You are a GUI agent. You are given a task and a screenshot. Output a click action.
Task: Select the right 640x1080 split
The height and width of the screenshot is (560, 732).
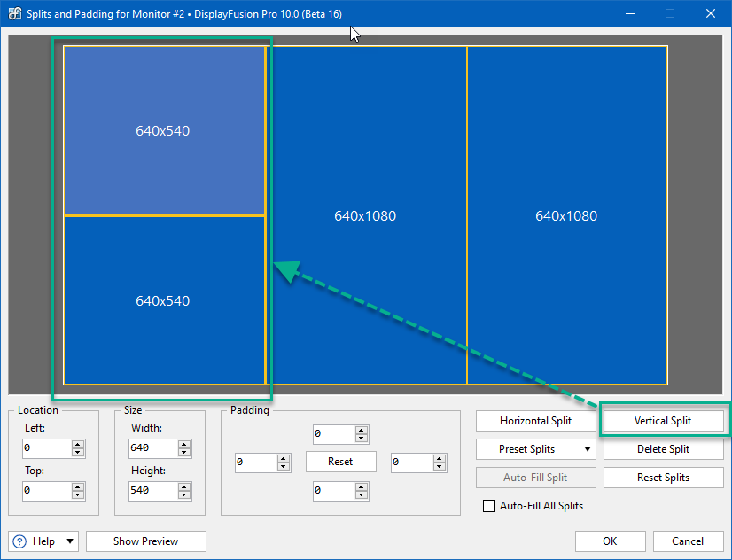(567, 215)
